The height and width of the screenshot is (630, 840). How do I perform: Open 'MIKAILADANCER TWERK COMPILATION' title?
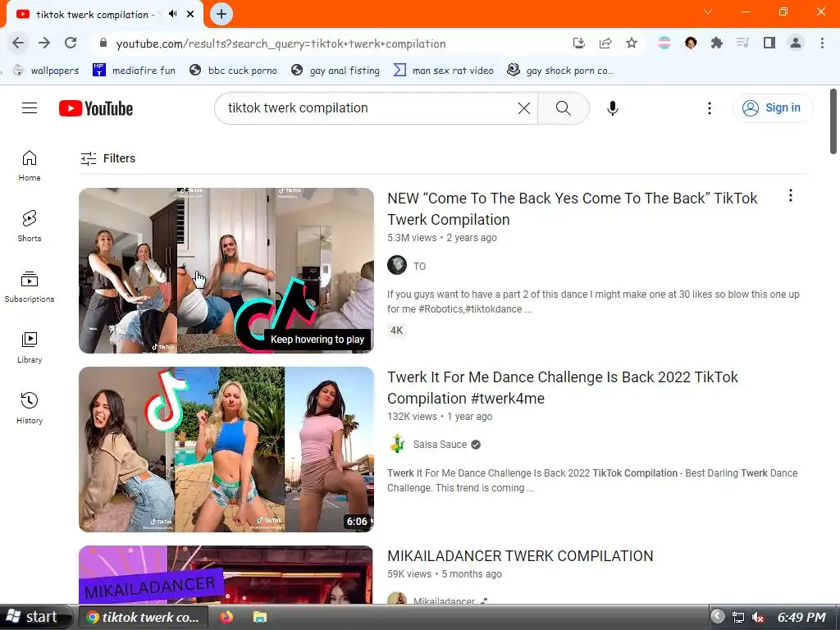(x=520, y=556)
